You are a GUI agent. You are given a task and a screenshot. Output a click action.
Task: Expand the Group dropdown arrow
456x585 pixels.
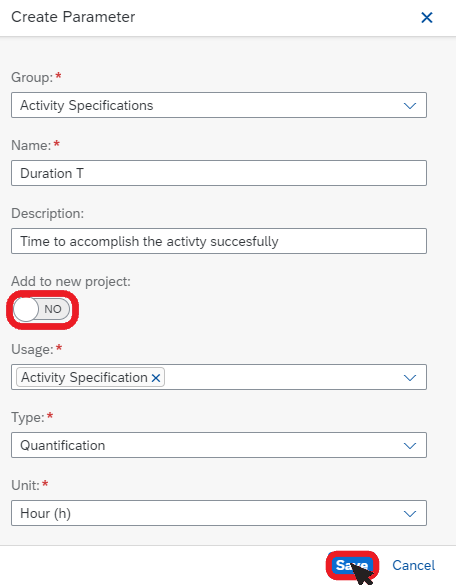pos(410,106)
